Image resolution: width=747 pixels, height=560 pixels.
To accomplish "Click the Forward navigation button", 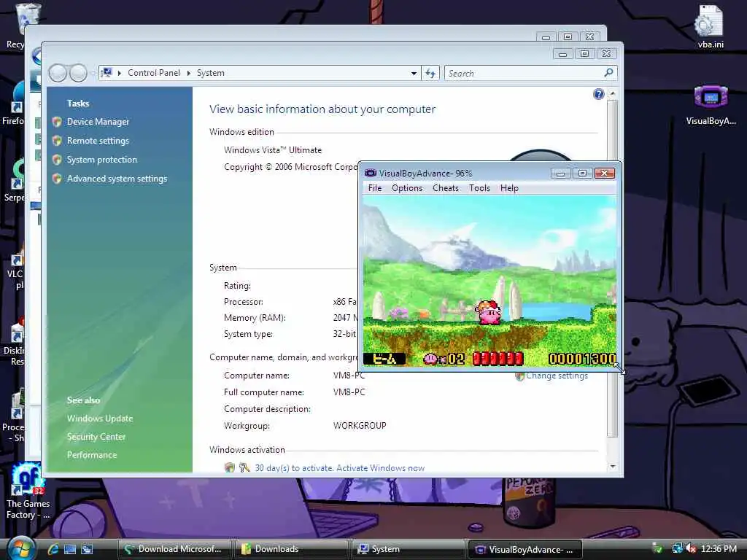I will coord(79,74).
